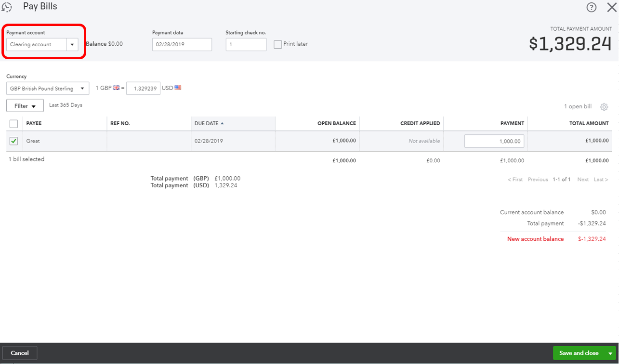The image size is (619, 364).
Task: Uncheck the Great bill row checkbox
Action: [13, 141]
